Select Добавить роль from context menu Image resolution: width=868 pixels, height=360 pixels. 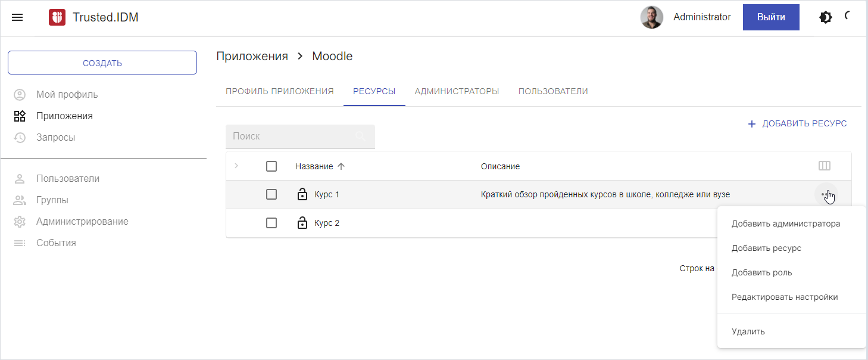(x=792, y=273)
